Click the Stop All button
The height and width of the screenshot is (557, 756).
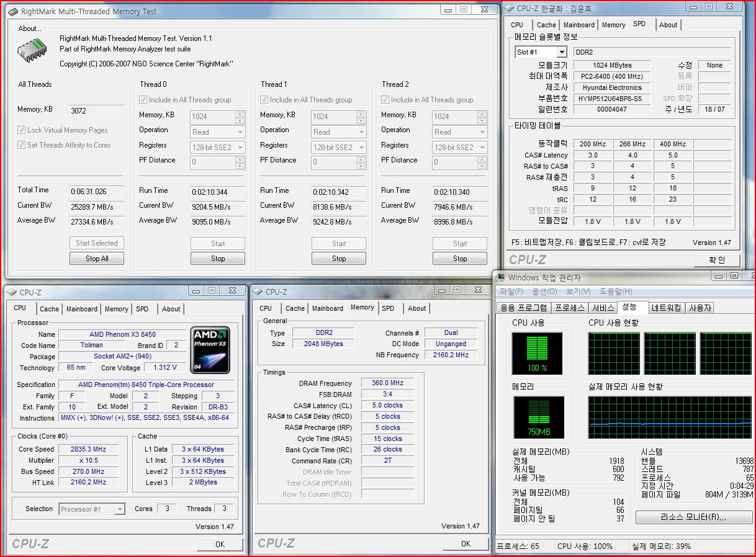point(97,259)
